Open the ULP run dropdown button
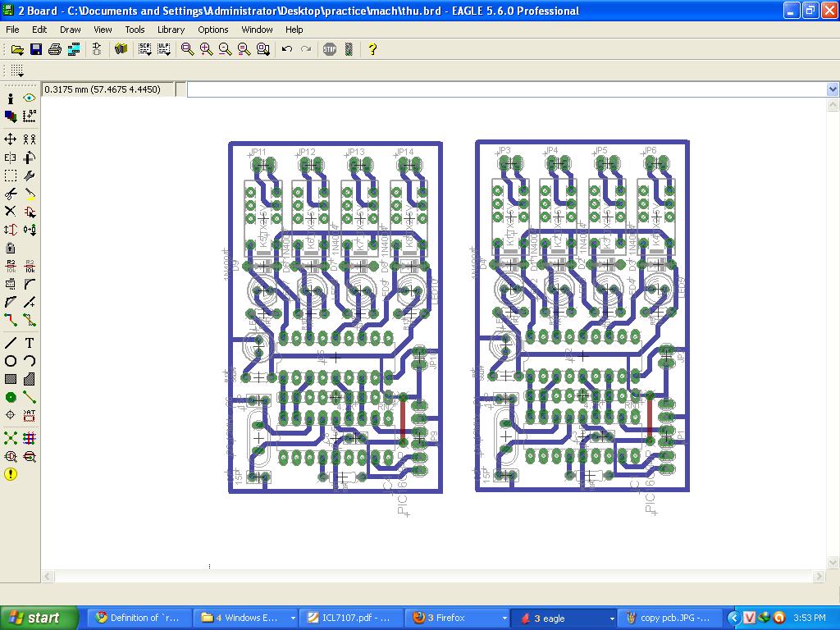 (163, 49)
